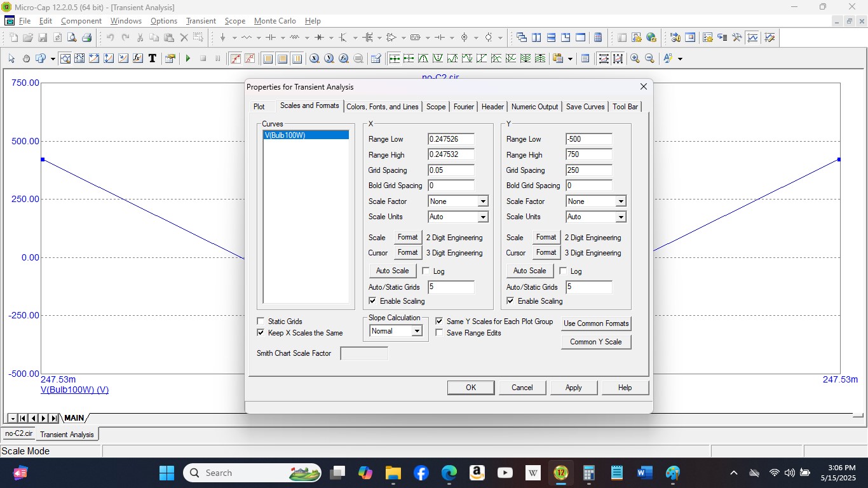The width and height of the screenshot is (868, 488).
Task: Expand the Slope Calculation Normal dropdown
Action: (417, 331)
